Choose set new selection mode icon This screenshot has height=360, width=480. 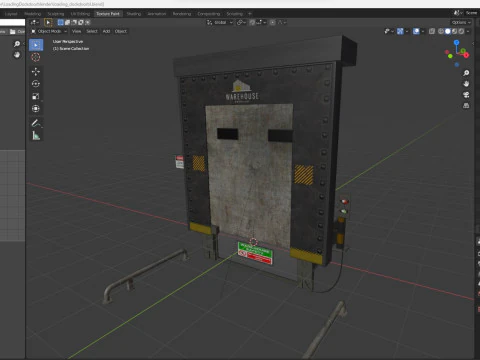tap(60, 22)
